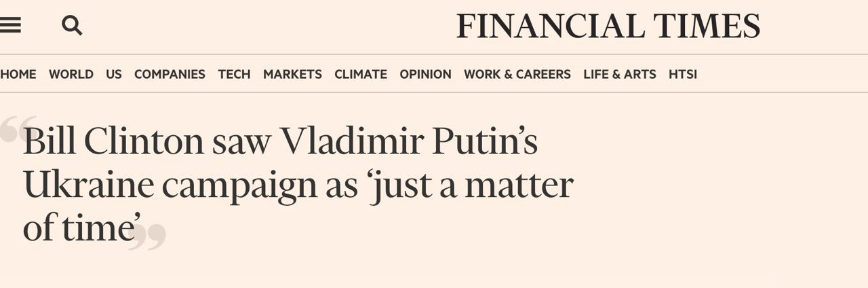
Task: Navigate to the TECH section
Action: 234,74
